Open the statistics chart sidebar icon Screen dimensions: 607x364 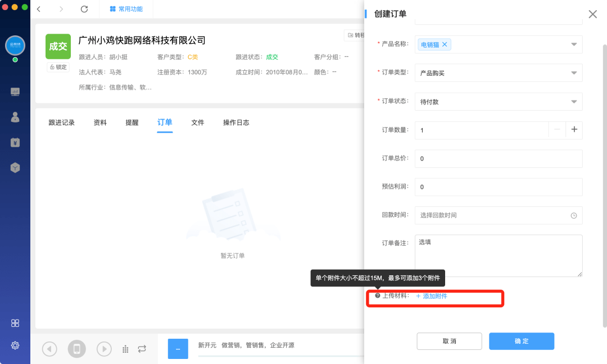tap(15, 92)
